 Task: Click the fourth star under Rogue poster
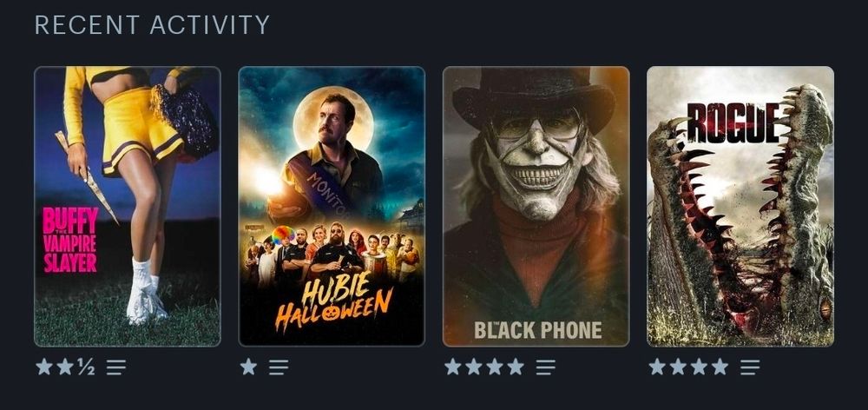click(720, 367)
